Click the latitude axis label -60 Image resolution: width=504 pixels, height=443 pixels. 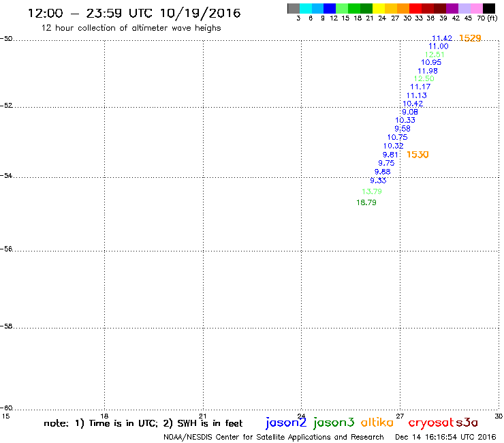coord(6,408)
